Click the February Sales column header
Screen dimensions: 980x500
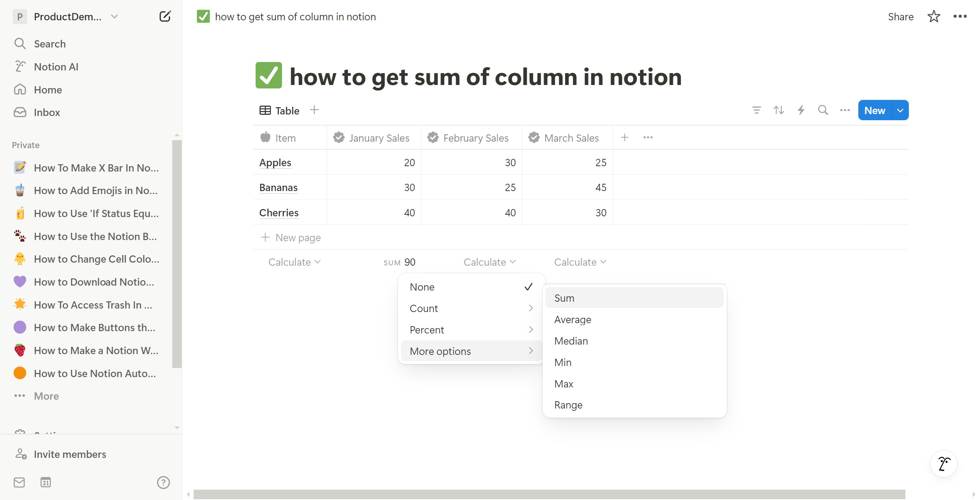point(471,137)
